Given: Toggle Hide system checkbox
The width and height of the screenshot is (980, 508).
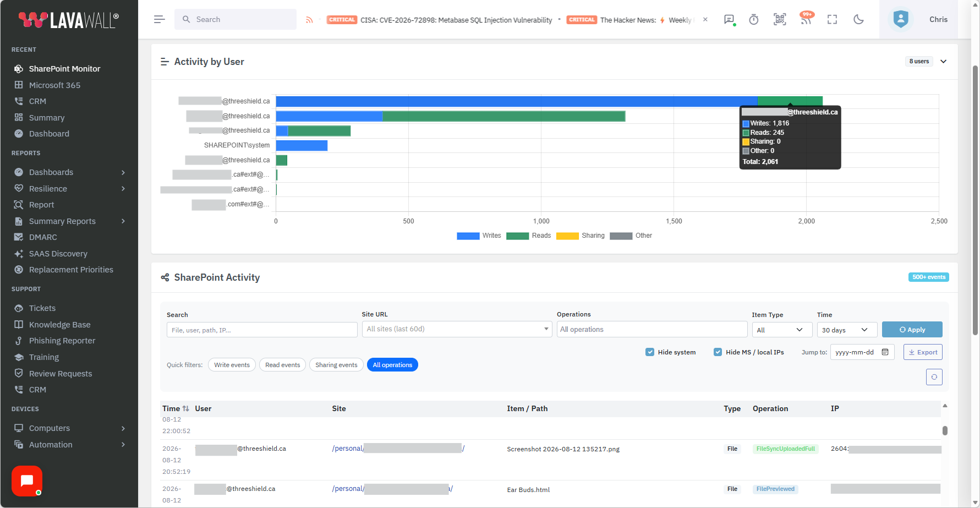Looking at the screenshot, I should tap(650, 352).
